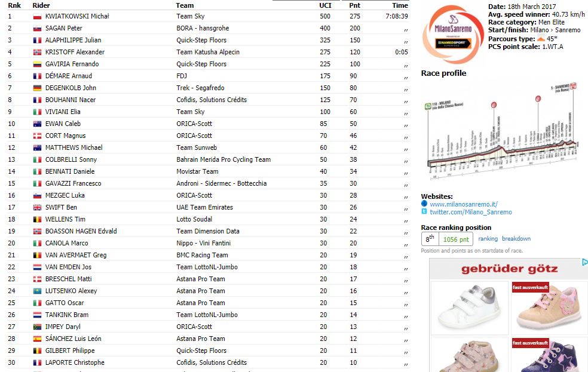Click the Rnk column header
The height and width of the screenshot is (372, 588).
(14, 5)
